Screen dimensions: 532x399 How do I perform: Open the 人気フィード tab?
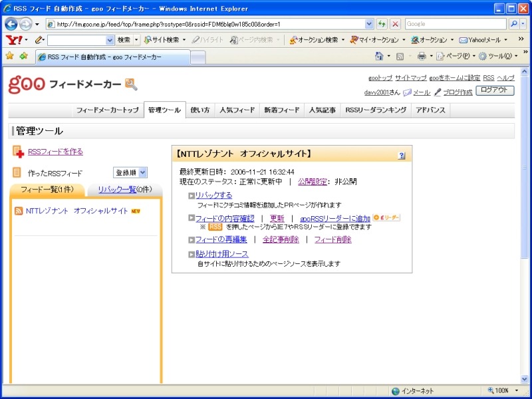click(x=237, y=110)
